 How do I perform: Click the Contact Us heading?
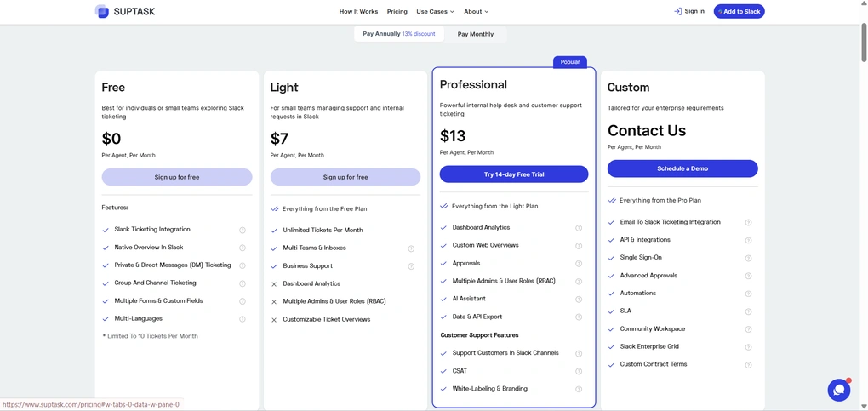pos(647,131)
